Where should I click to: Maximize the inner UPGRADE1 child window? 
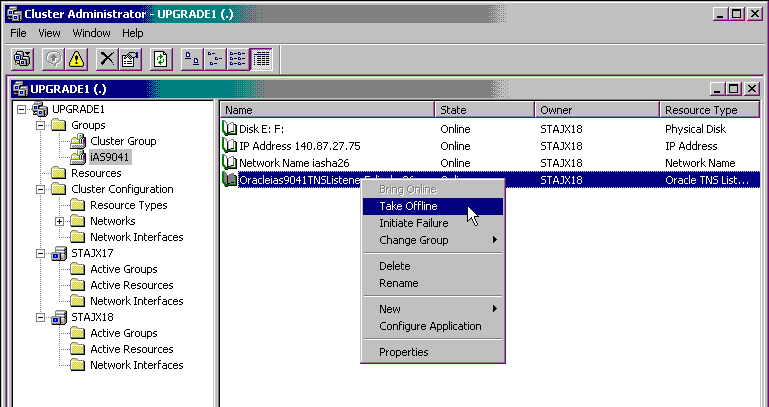pos(734,89)
